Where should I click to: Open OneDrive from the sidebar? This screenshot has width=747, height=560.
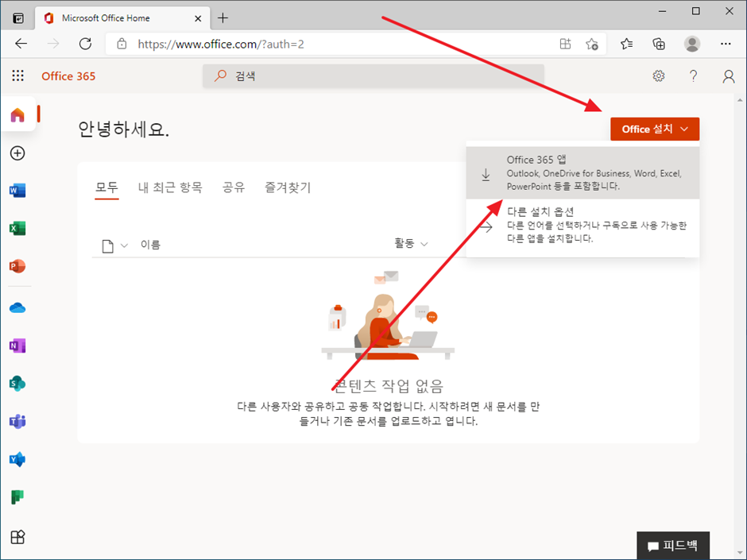tap(17, 308)
